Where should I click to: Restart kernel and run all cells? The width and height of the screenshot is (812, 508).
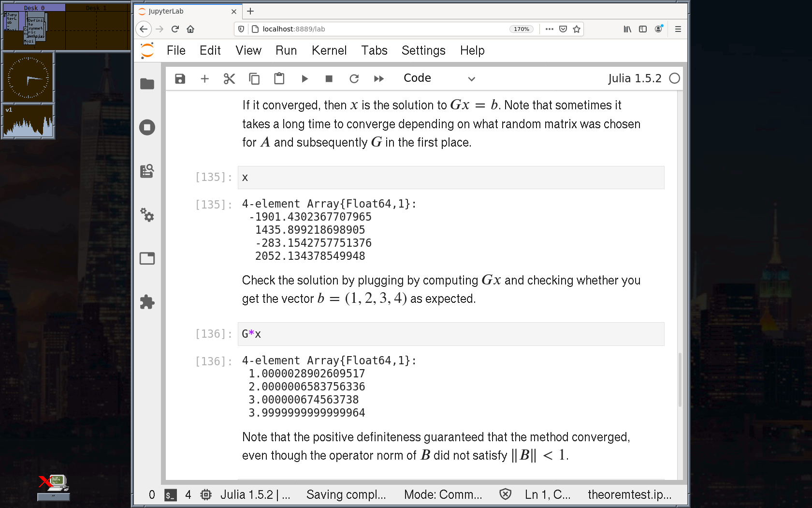(x=379, y=79)
